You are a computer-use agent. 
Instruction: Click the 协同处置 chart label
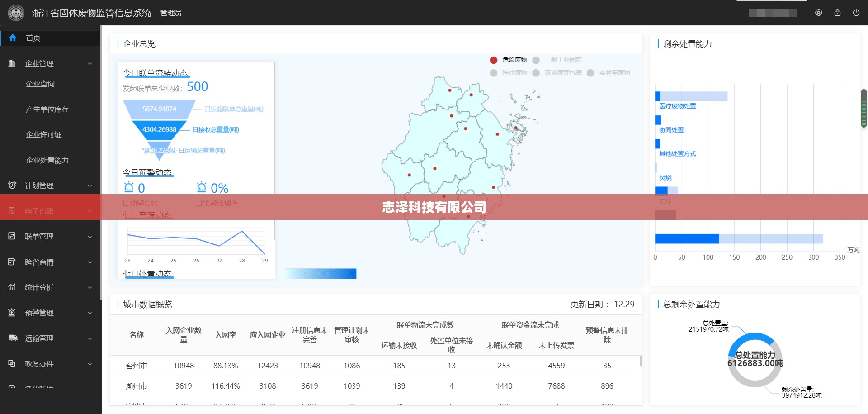(671, 130)
